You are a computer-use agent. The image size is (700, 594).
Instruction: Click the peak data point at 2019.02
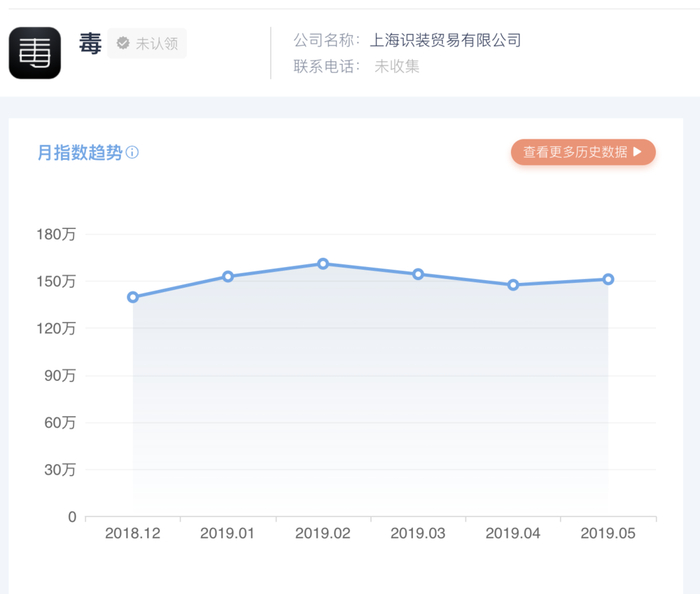323,264
